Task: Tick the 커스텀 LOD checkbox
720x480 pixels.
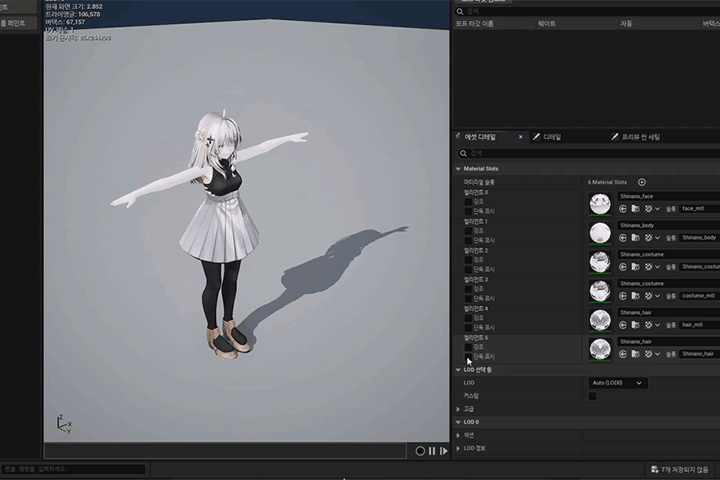Action: [592, 396]
